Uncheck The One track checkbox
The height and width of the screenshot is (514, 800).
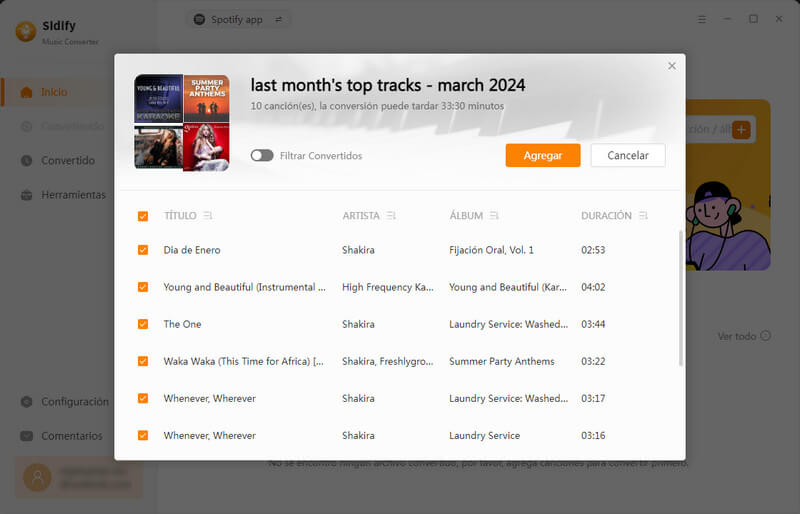143,324
